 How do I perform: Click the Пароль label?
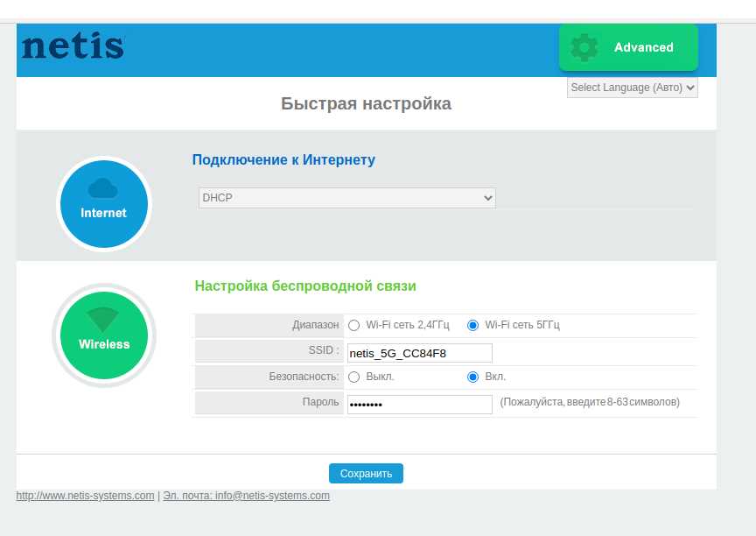pos(320,402)
